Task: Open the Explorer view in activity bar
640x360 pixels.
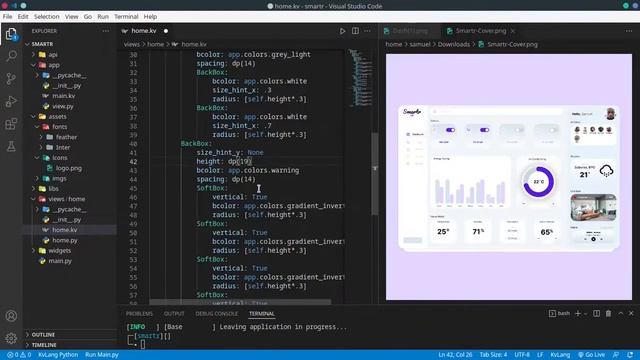Action: click(x=11, y=34)
